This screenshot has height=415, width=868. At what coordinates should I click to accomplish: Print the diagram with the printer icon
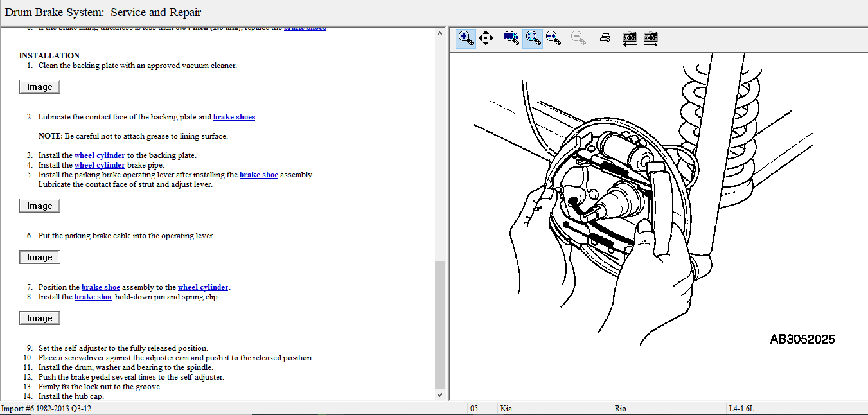point(605,38)
